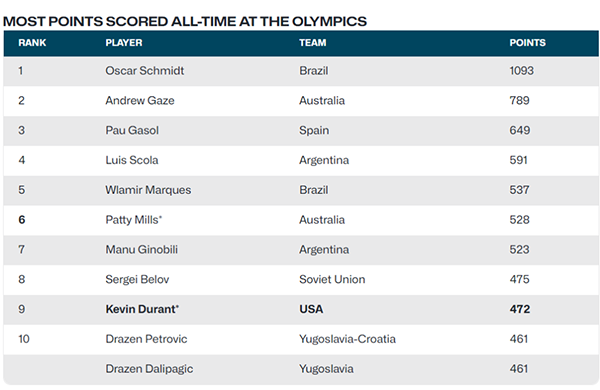Click Luis Scola player cell
600x390 pixels.
pyautogui.click(x=132, y=160)
